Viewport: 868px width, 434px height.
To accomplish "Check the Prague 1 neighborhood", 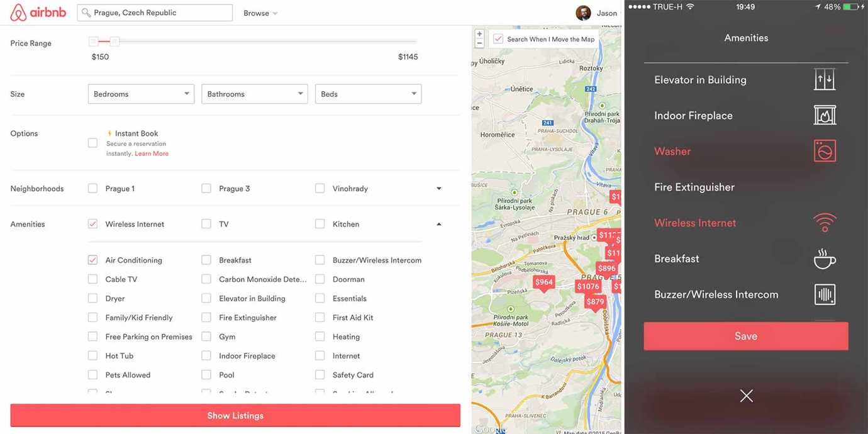I will tap(92, 187).
